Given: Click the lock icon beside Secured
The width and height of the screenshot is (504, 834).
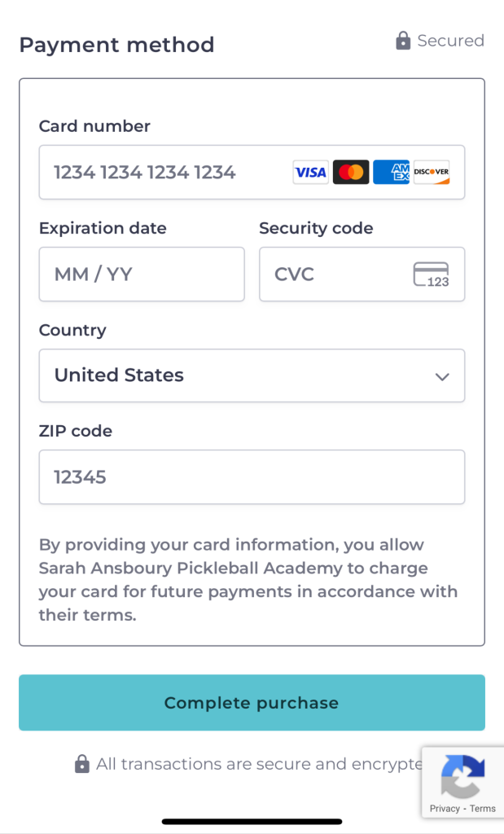Looking at the screenshot, I should coord(404,41).
